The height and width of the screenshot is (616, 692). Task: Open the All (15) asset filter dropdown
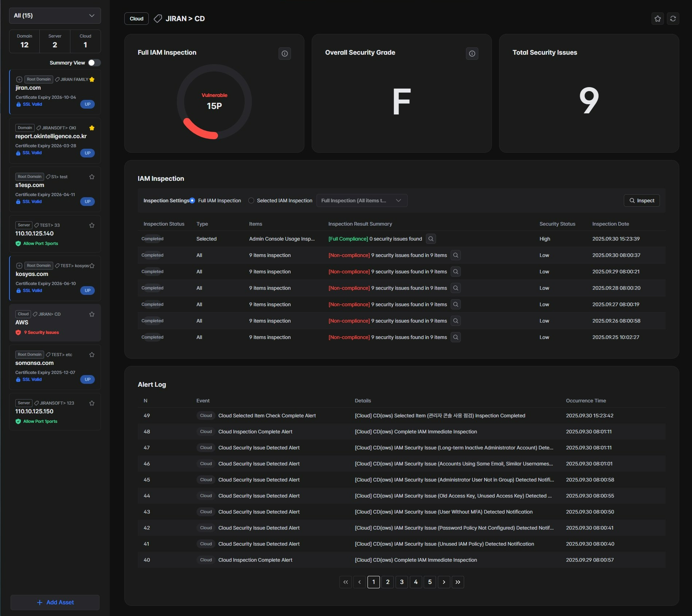(55, 16)
